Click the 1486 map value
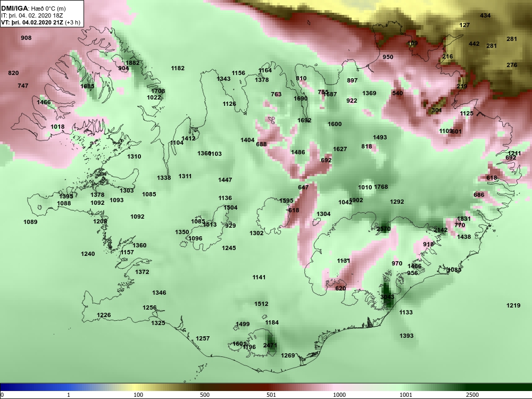Image resolution: width=532 pixels, height=399 pixels. coord(298,152)
